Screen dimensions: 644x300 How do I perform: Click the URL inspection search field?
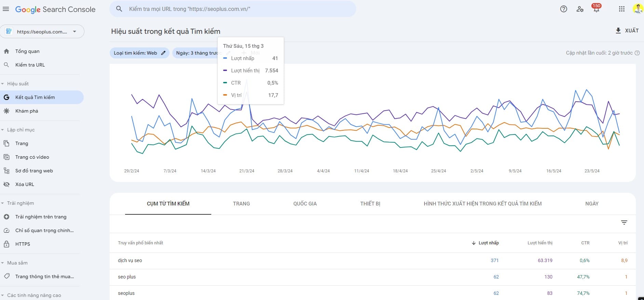(x=233, y=9)
